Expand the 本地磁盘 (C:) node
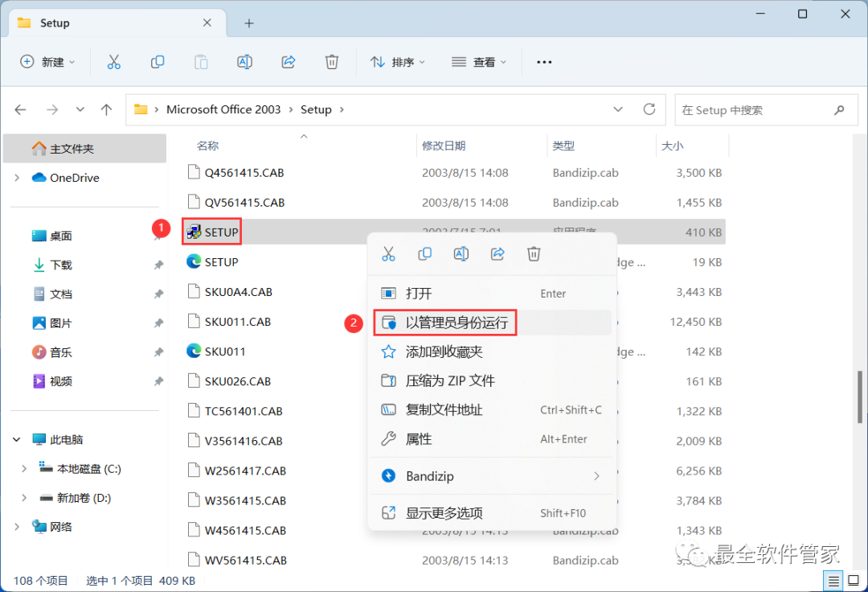868x592 pixels. (x=24, y=468)
